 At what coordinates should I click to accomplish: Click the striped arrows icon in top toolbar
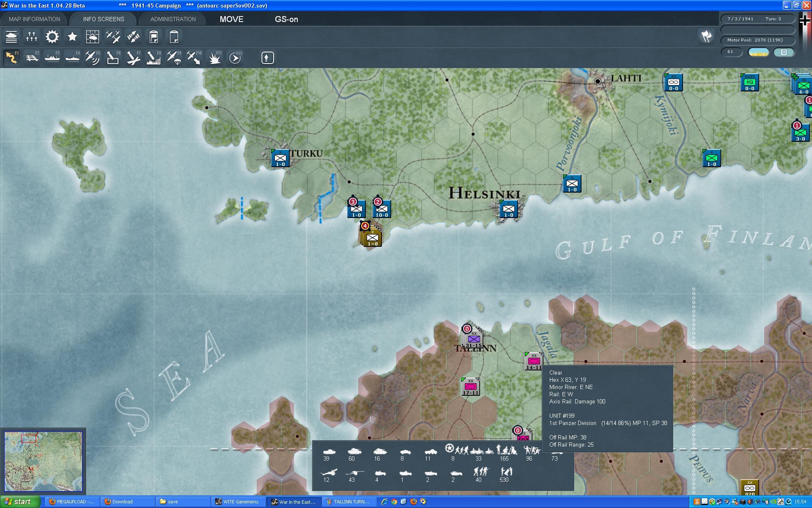point(133,37)
